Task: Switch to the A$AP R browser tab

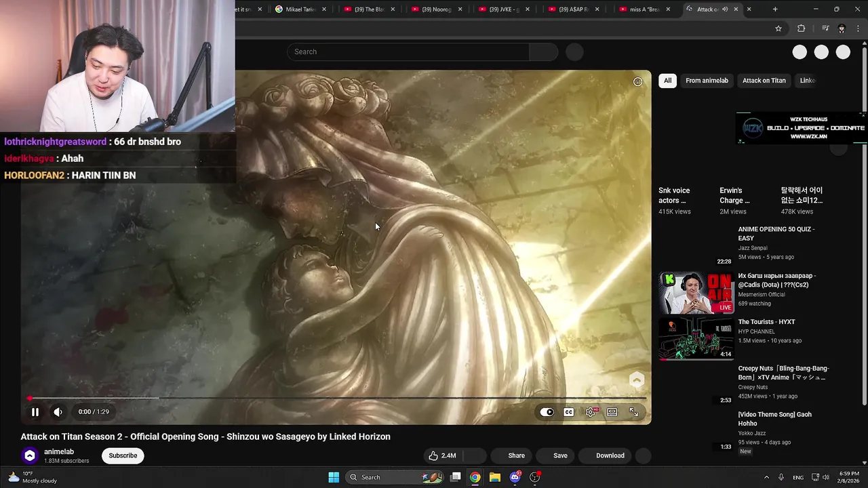Action: pos(573,9)
